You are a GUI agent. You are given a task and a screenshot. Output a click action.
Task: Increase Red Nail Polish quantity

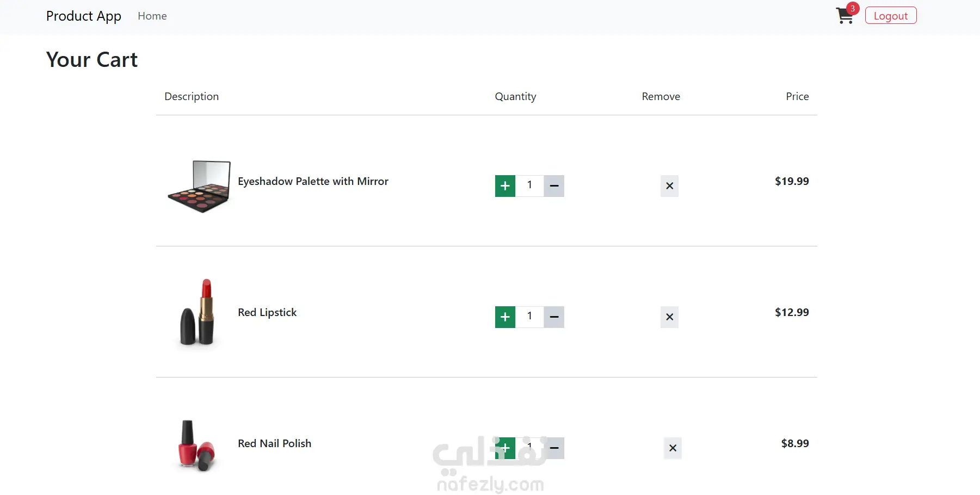[505, 448]
